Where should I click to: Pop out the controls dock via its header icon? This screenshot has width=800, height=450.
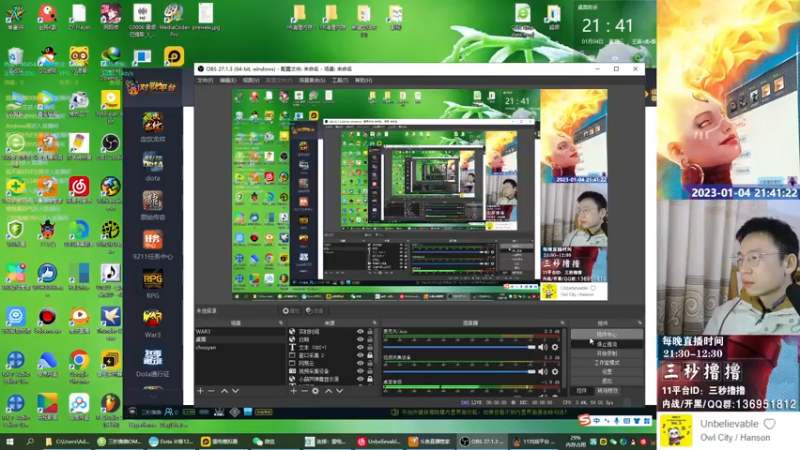pos(639,323)
